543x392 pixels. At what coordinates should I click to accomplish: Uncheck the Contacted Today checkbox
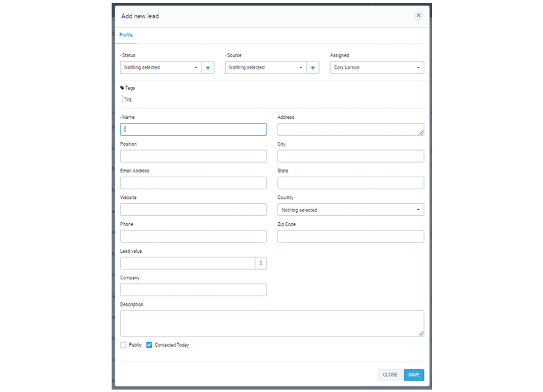149,345
